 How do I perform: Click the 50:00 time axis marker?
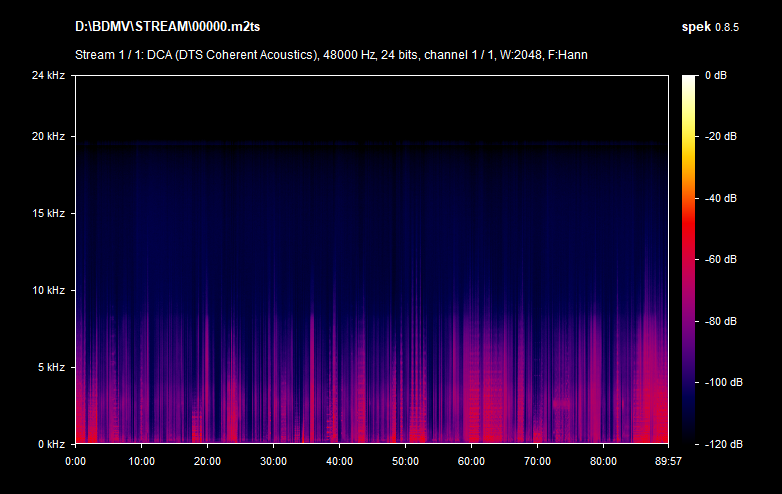tap(405, 461)
